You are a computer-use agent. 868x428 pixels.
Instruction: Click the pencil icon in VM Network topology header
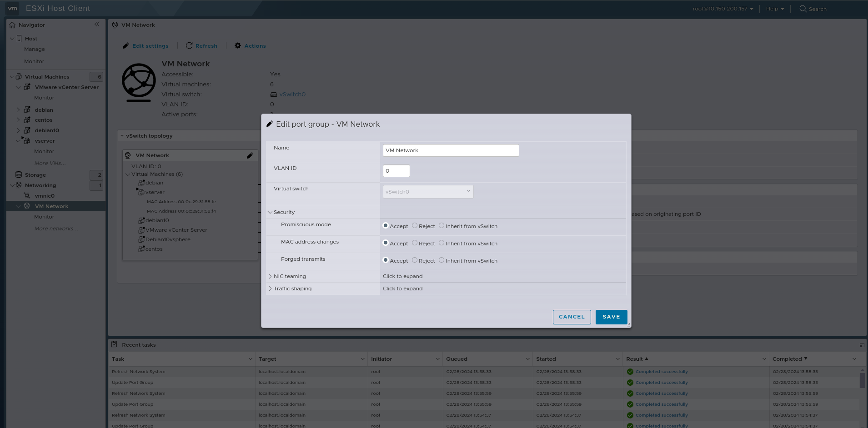pyautogui.click(x=250, y=155)
